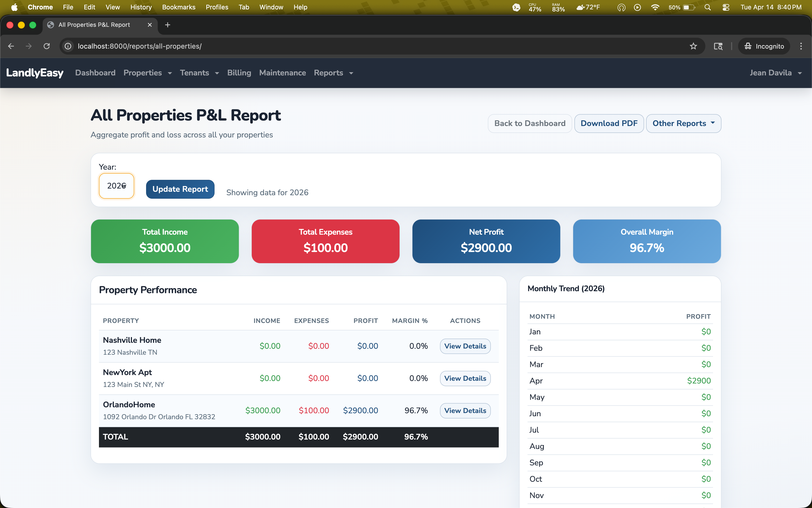
Task: Click the Wi-Fi status icon
Action: click(655, 7)
